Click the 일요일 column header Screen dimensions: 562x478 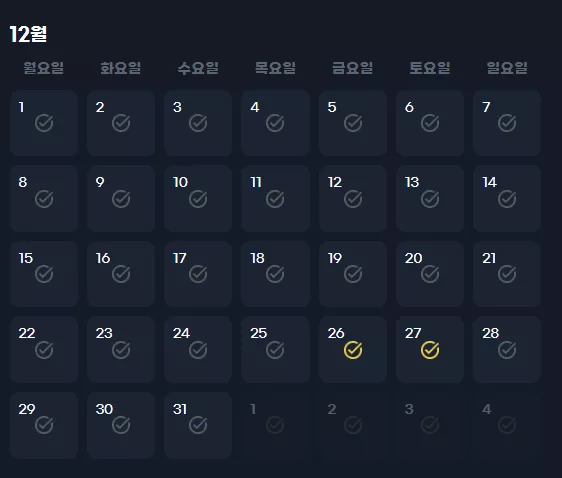click(x=507, y=68)
